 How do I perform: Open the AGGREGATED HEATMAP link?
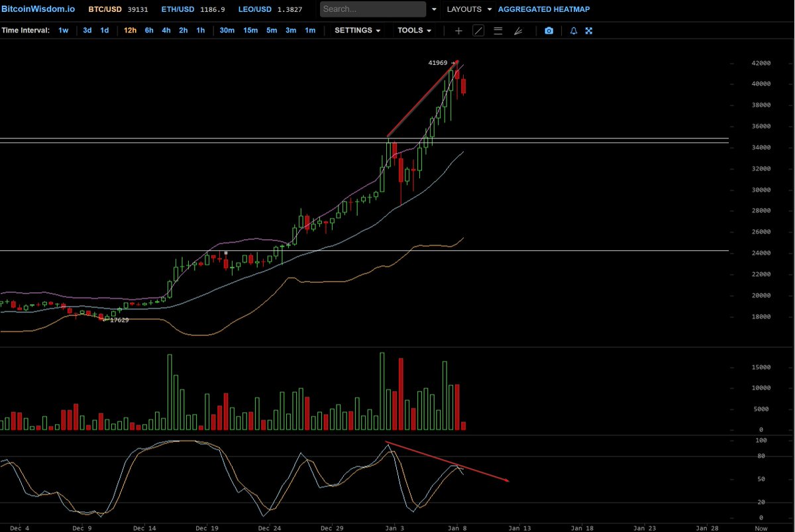(x=544, y=9)
